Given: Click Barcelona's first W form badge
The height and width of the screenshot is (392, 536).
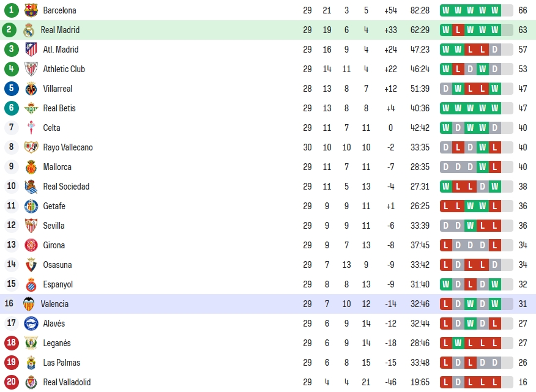Looking at the screenshot, I should tap(446, 10).
